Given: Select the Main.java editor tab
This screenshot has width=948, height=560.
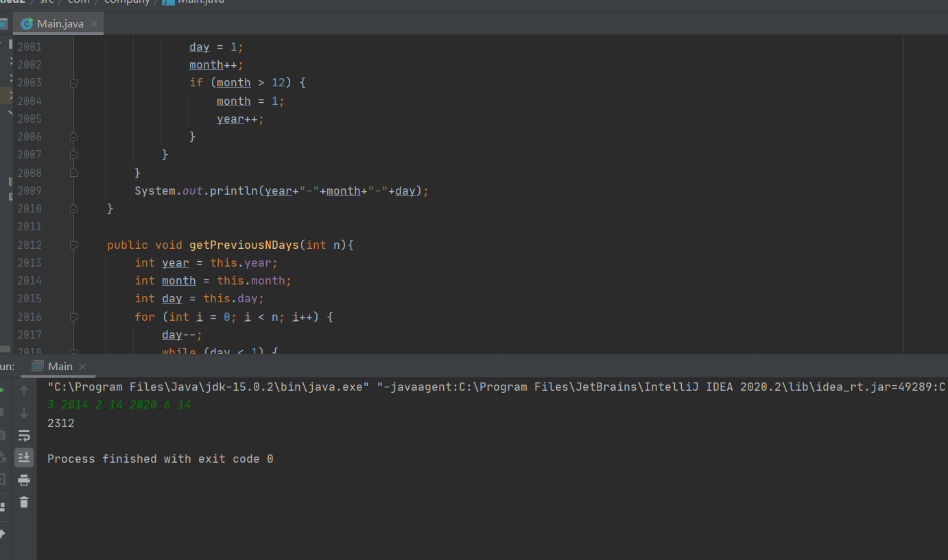Looking at the screenshot, I should pos(60,23).
